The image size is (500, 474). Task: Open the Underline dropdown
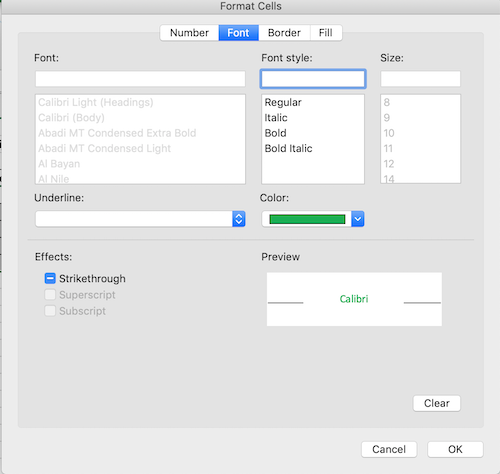140,219
